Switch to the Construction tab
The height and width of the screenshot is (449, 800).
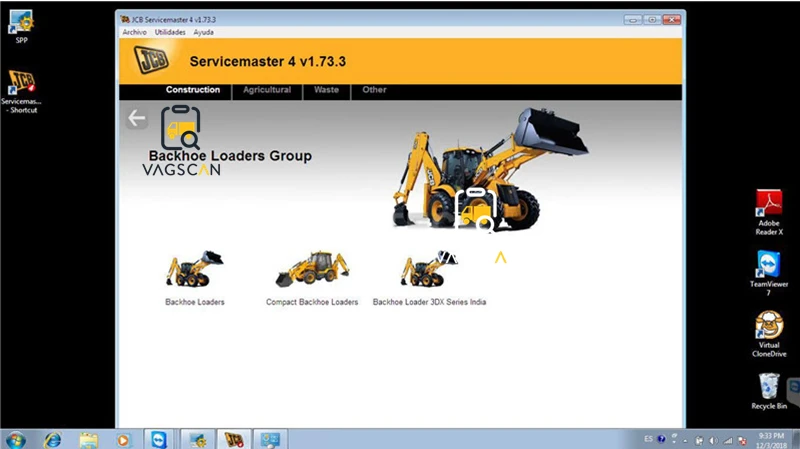(192, 90)
